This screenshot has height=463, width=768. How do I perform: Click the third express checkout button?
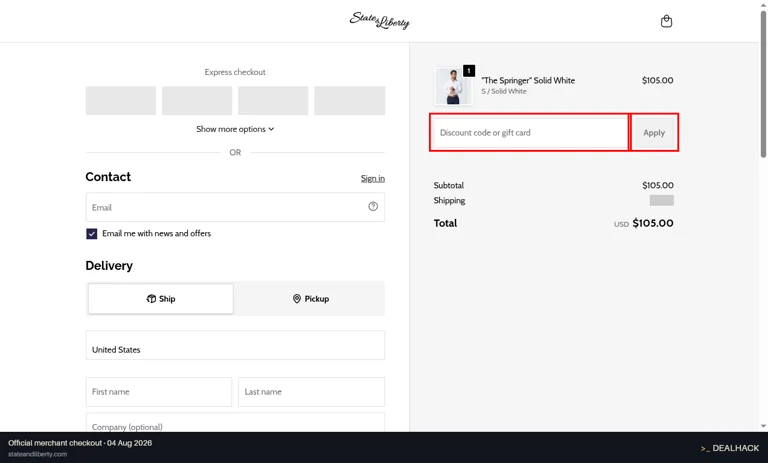tap(273, 100)
